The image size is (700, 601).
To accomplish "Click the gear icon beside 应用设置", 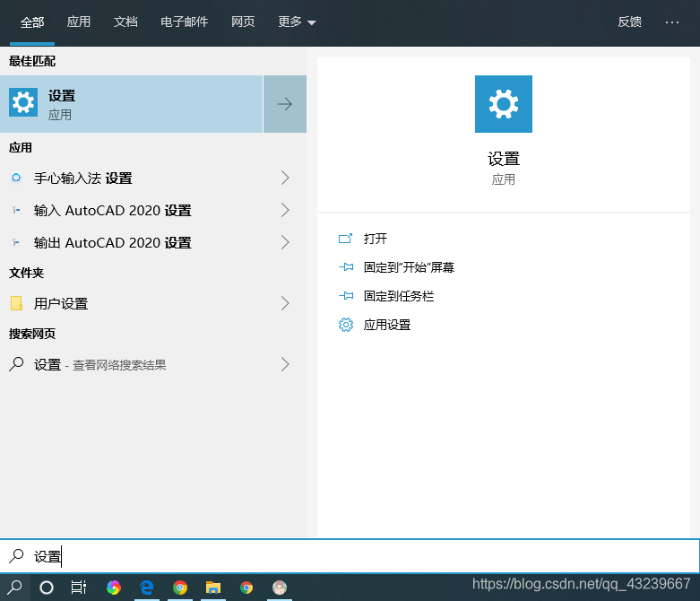I will pyautogui.click(x=346, y=325).
